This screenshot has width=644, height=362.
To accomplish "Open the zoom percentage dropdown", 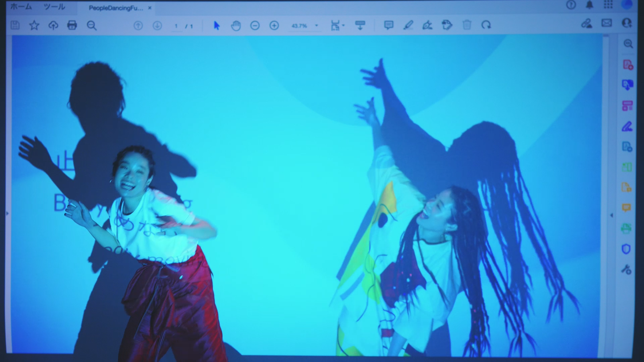I will (316, 25).
